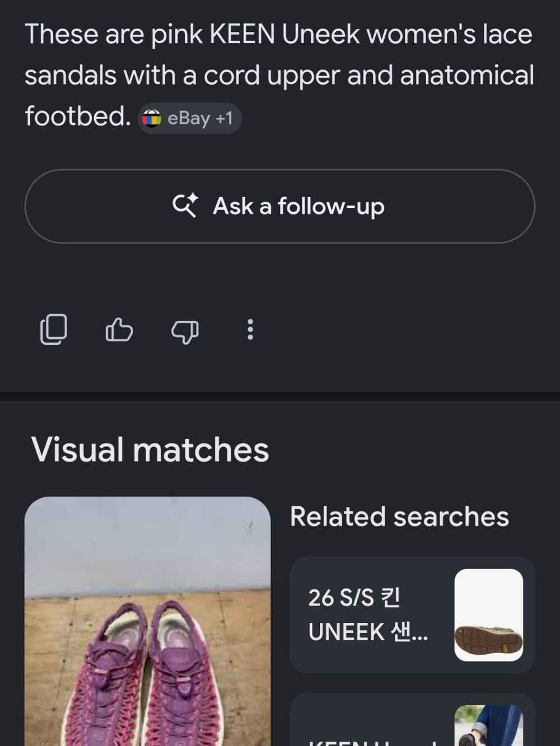Tap the thumbs down icon

(185, 331)
